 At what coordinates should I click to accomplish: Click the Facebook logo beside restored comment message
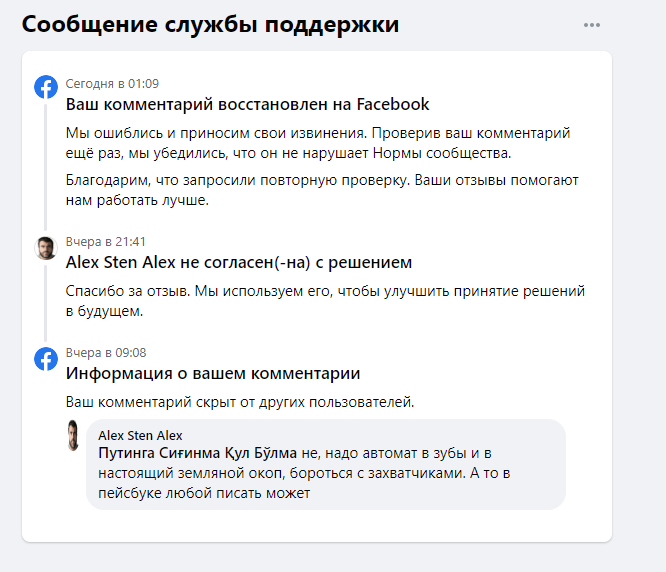[46, 87]
